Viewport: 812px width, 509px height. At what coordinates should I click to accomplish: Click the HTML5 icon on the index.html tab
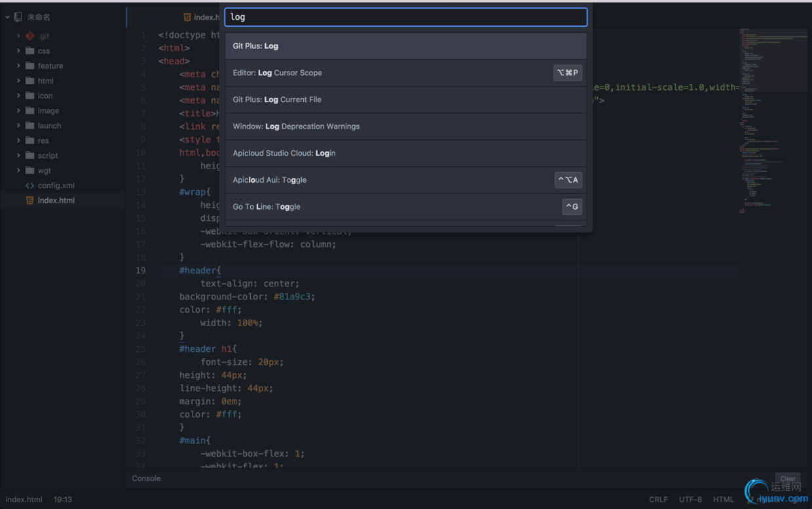187,17
